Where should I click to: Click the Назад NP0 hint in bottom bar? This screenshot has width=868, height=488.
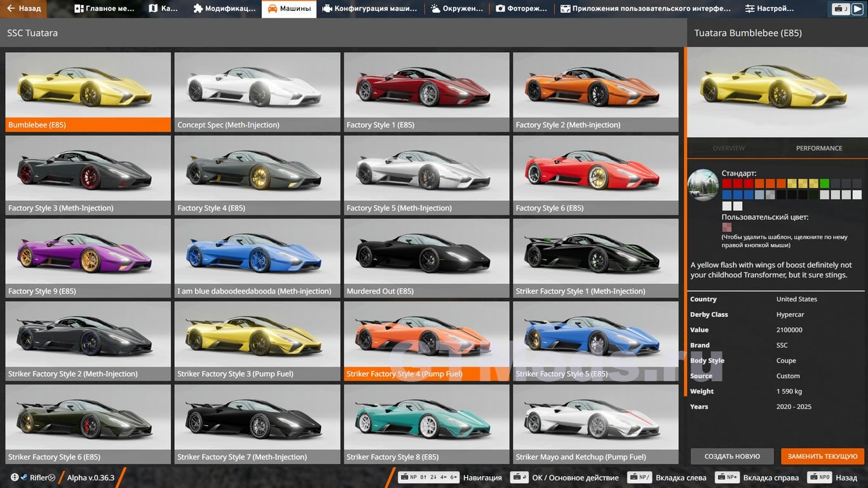pyautogui.click(x=832, y=477)
